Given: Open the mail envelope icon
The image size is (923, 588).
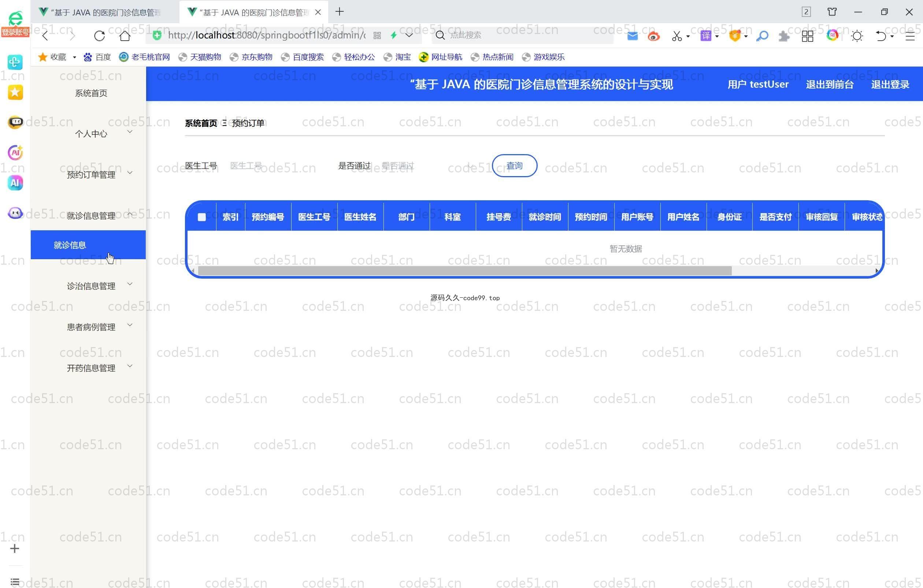Looking at the screenshot, I should click(x=633, y=36).
